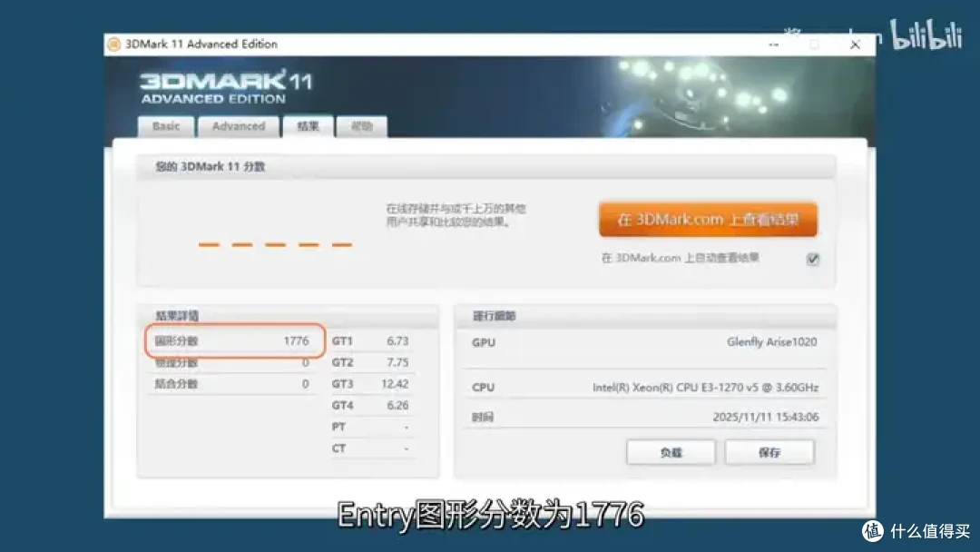Click the 保存 save button
This screenshot has height=552, width=980.
coord(769,452)
